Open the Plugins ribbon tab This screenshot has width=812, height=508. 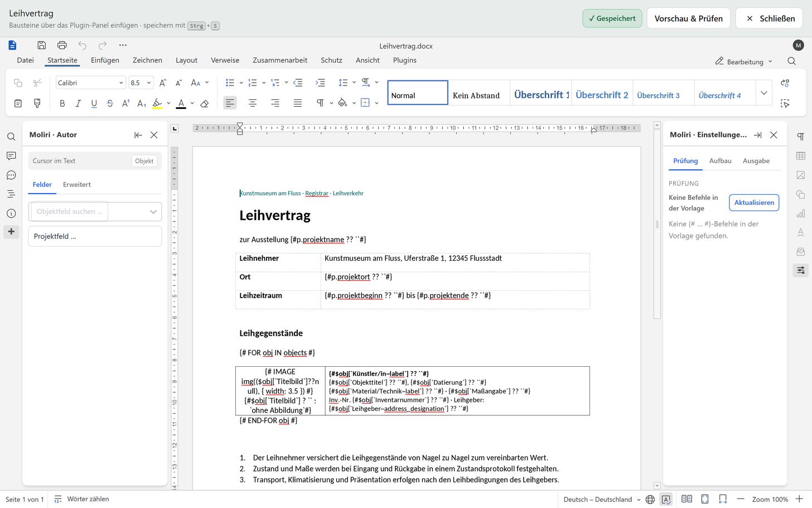click(x=405, y=60)
